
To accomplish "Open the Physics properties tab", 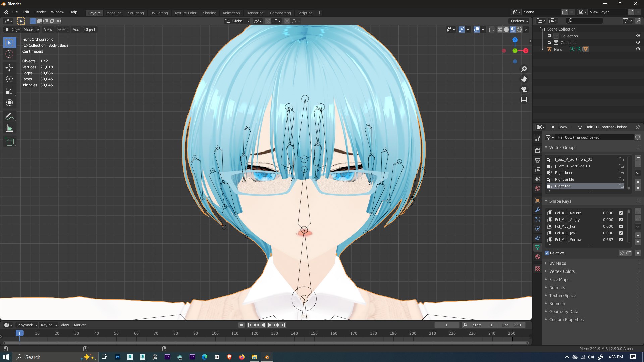I will coord(538,229).
